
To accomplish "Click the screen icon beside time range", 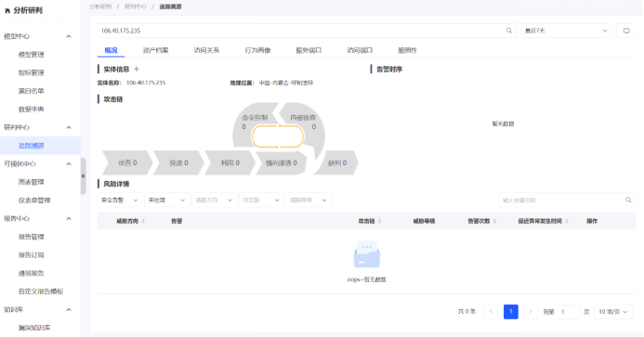I will tap(626, 31).
